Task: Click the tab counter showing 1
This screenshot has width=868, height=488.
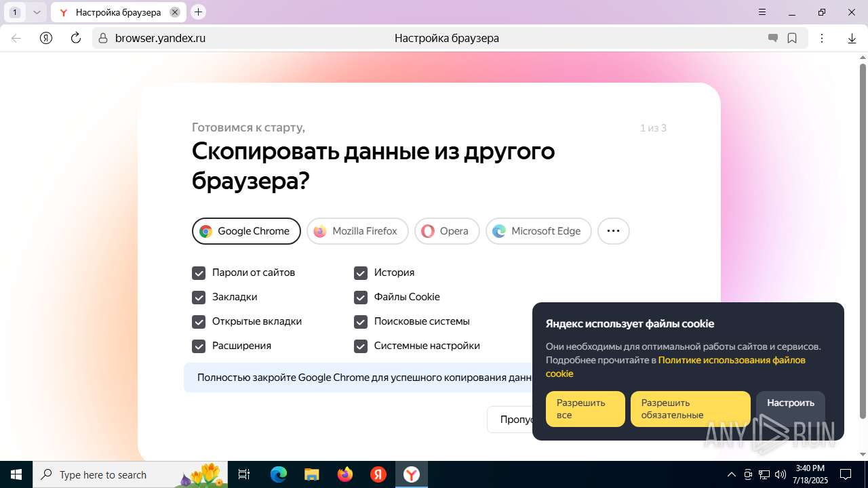Action: [15, 12]
